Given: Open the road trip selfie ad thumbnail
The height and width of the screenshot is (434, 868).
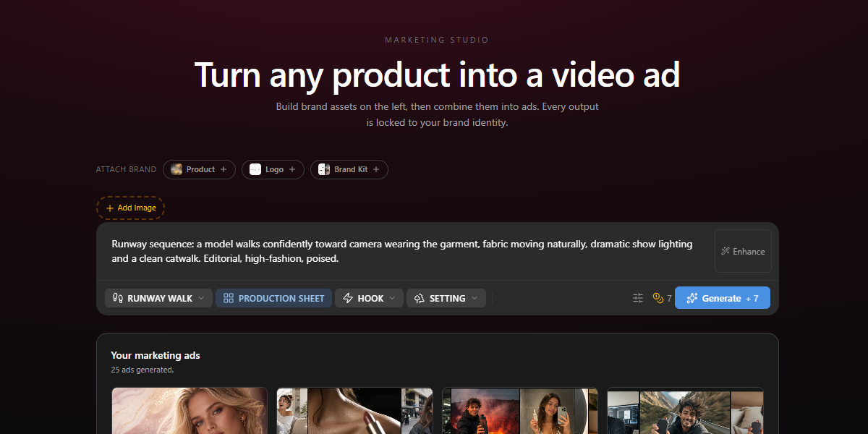Looking at the screenshot, I should 685,411.
